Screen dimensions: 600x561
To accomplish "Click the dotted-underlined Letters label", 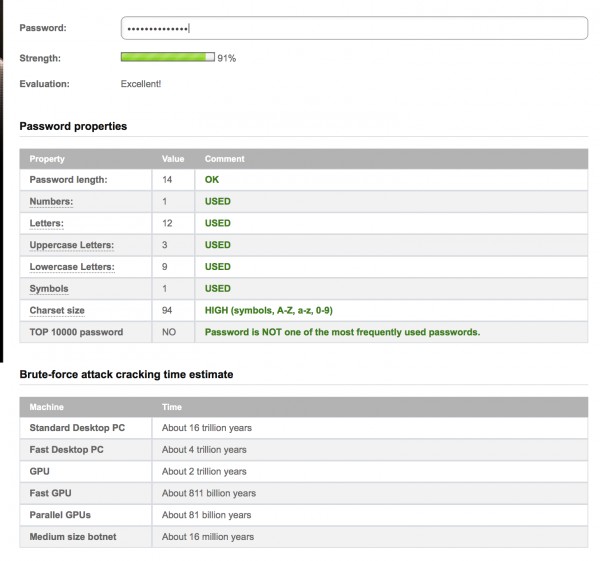I will (47, 223).
